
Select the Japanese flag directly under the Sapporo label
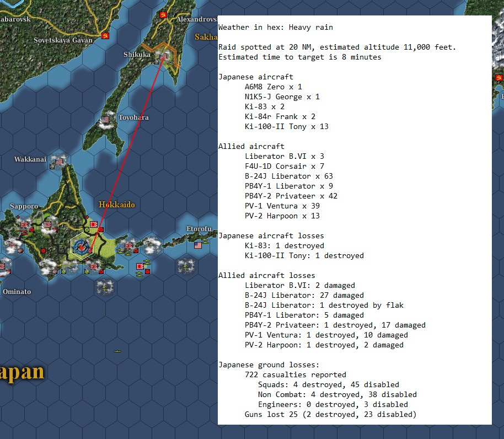point(24,224)
